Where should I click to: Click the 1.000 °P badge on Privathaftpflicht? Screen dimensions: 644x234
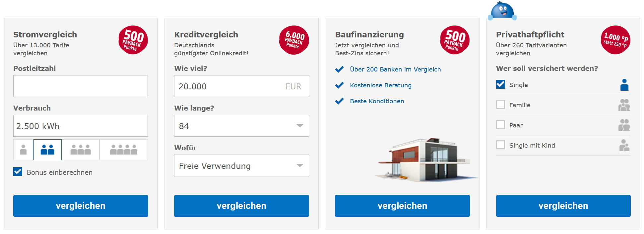coord(615,40)
